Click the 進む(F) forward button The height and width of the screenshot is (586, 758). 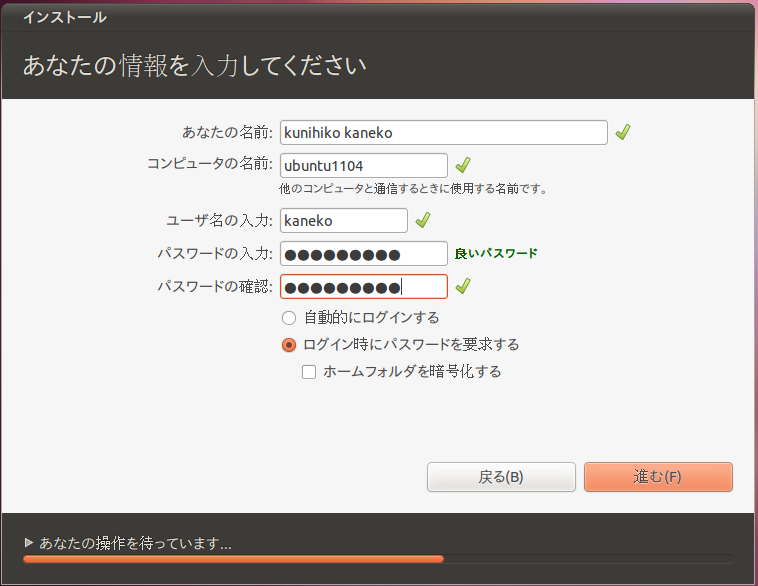(x=658, y=477)
